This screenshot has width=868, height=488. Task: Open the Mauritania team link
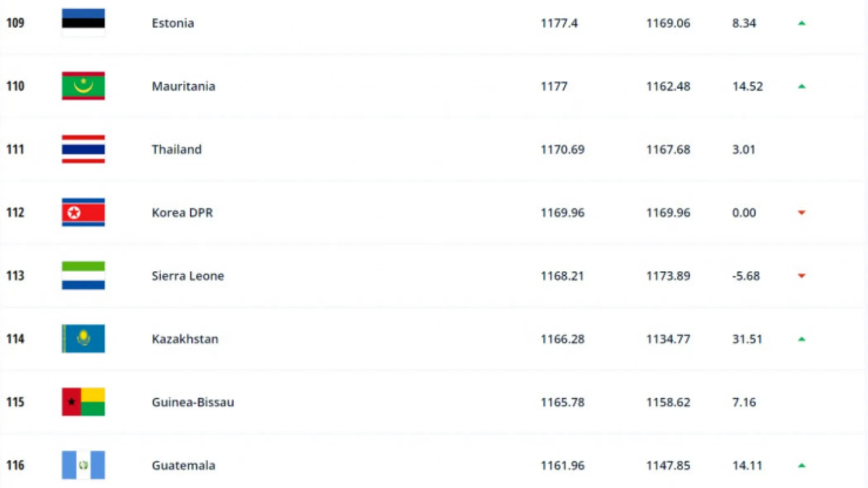click(x=184, y=86)
